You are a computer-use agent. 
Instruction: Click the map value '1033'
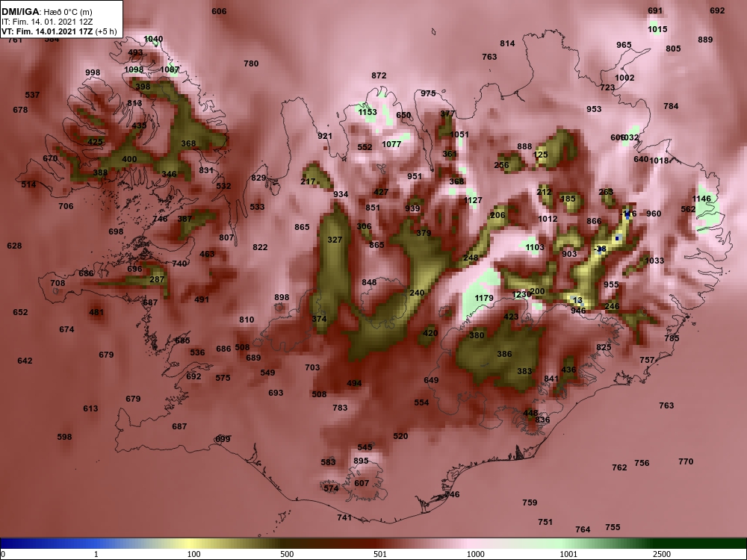point(654,261)
